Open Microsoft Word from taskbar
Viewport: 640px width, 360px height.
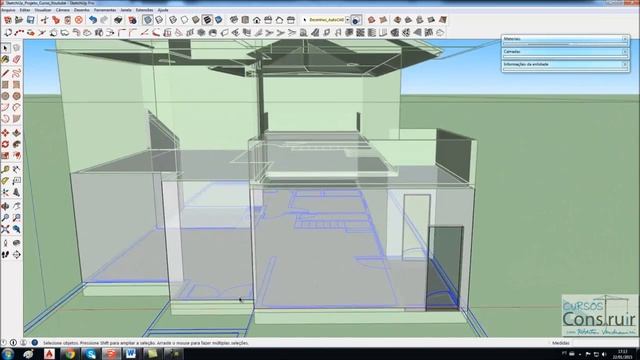click(131, 354)
